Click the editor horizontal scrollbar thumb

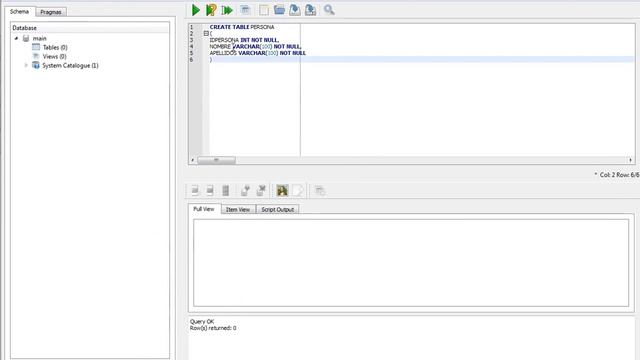216,160
